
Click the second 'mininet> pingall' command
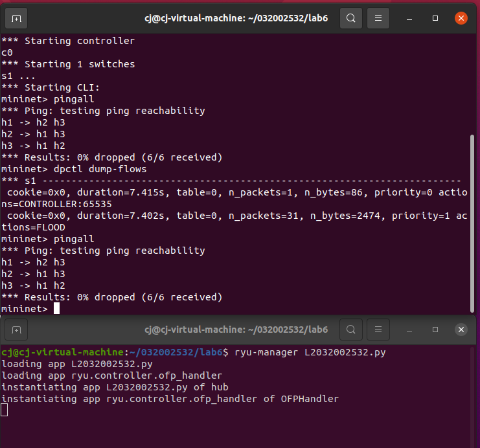point(48,239)
